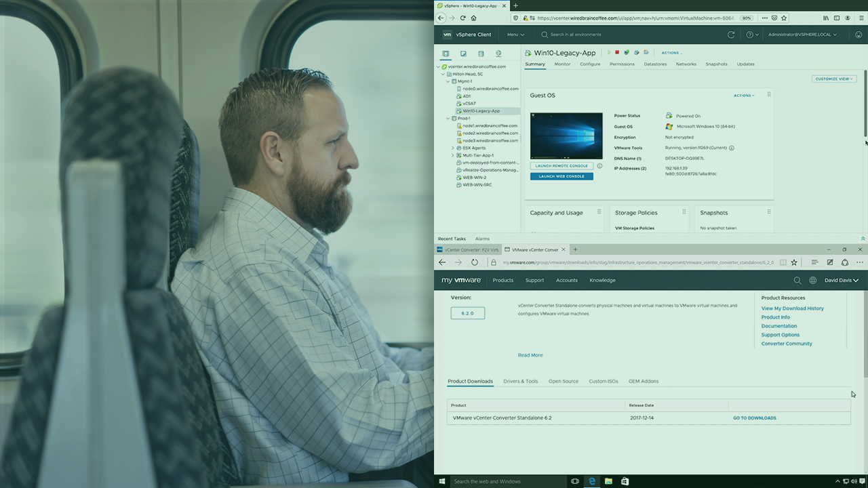Click the Windows console preview thumbnail
The height and width of the screenshot is (488, 868).
click(x=566, y=136)
